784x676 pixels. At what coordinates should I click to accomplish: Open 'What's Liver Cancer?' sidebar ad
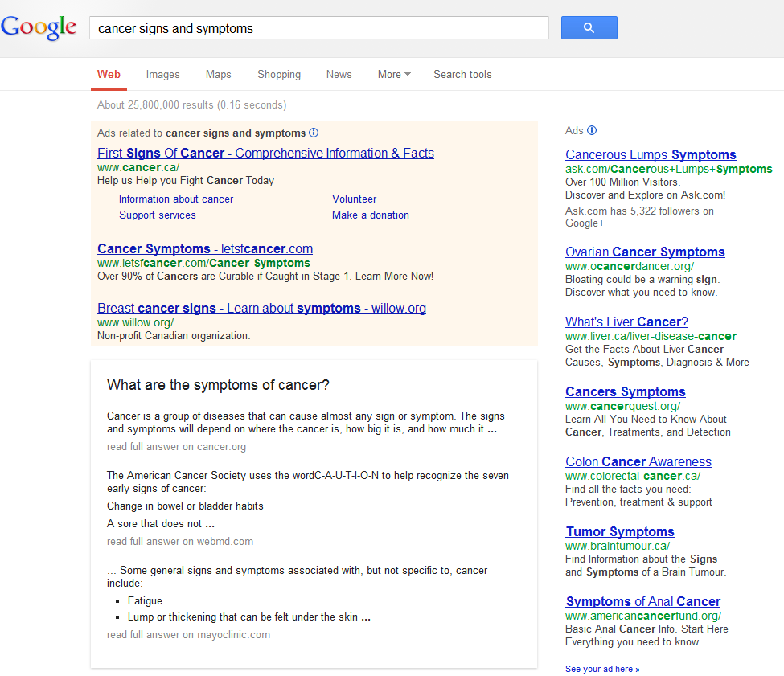click(x=626, y=322)
